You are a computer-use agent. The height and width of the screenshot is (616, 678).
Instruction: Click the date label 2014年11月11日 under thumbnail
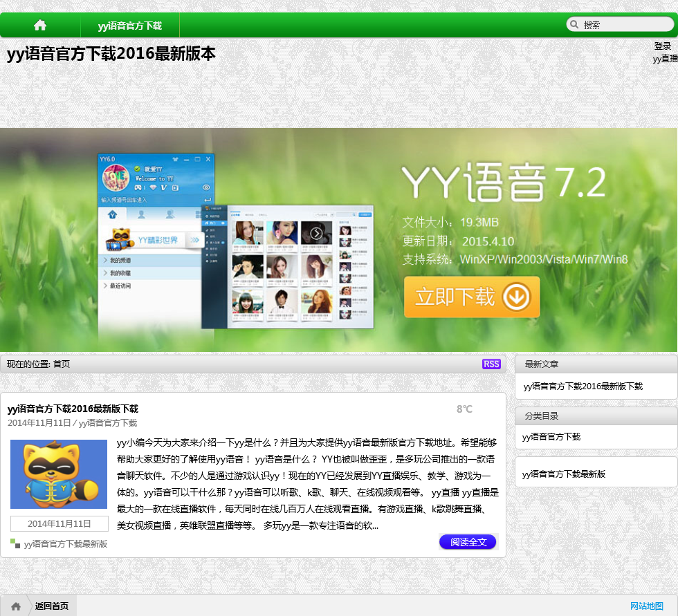pyautogui.click(x=59, y=523)
